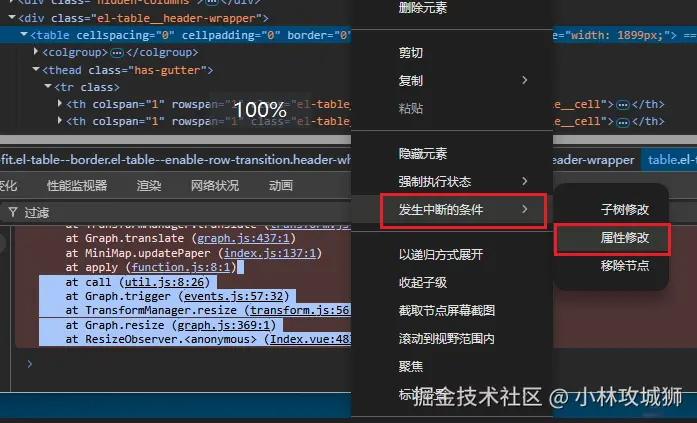Click the has-gutter class value
Viewport: 697px width, 423px height.
pyautogui.click(x=167, y=70)
